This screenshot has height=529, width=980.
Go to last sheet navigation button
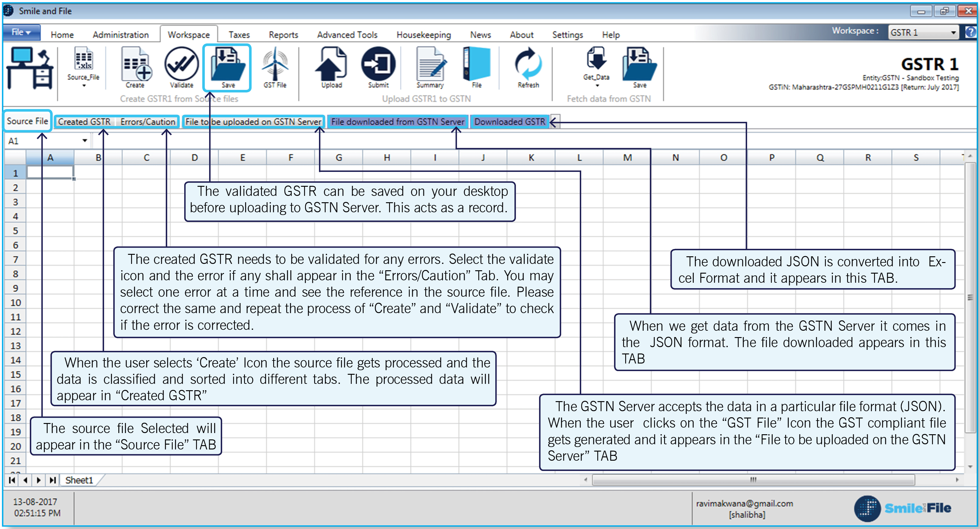(53, 480)
